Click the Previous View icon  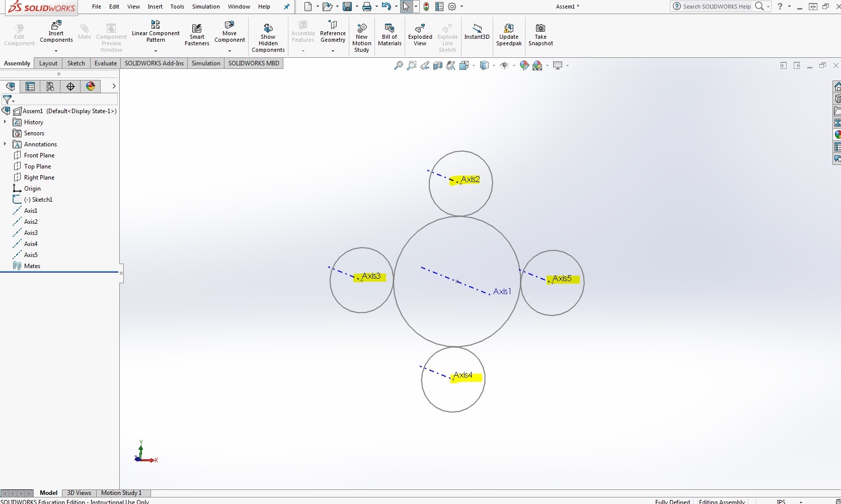pos(425,65)
